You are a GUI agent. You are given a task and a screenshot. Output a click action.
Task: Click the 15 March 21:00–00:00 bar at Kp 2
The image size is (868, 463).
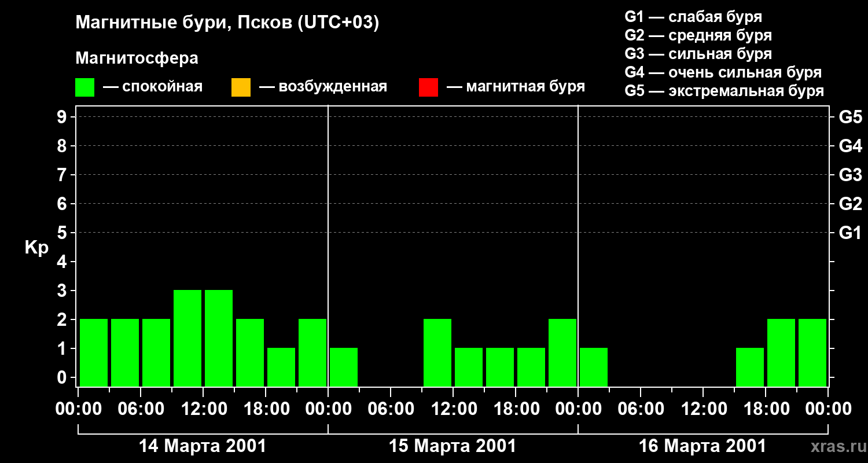click(x=562, y=352)
